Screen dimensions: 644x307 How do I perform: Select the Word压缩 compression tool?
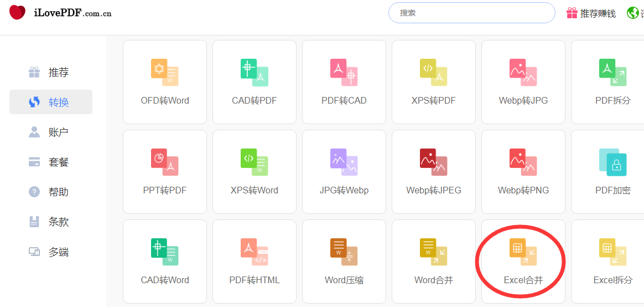coord(344,262)
